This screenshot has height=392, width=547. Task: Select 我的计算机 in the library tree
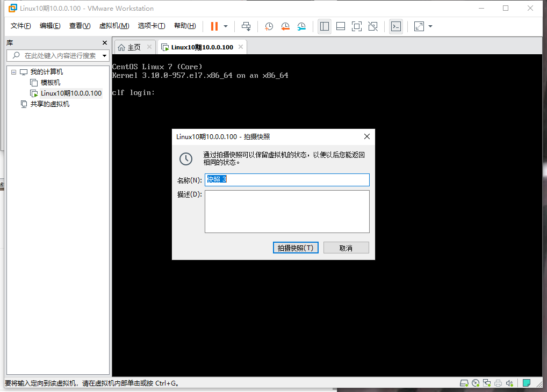(x=46, y=72)
